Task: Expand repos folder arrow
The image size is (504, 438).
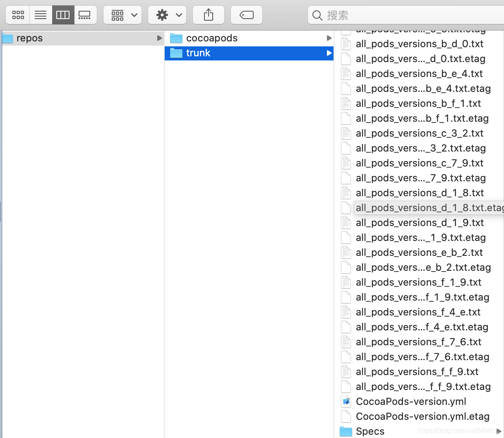Action: [x=159, y=38]
